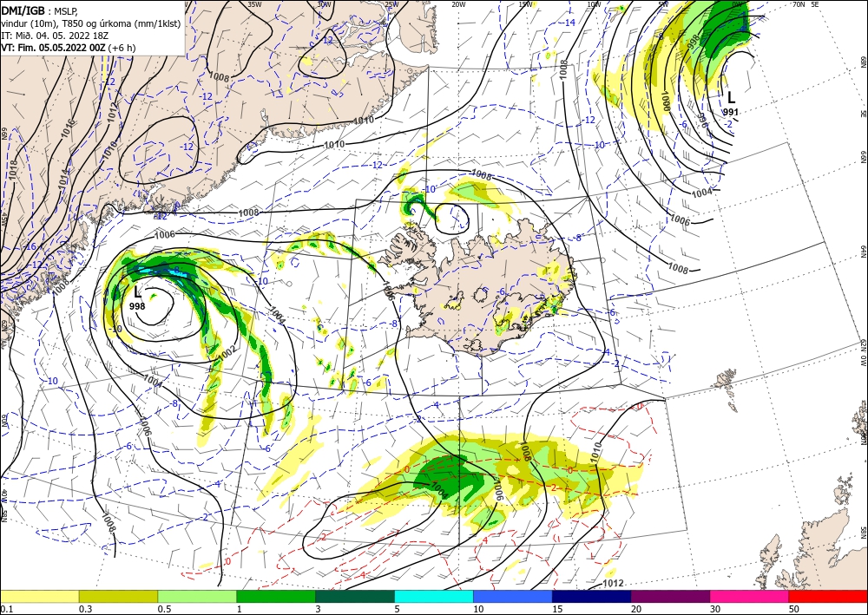
Task: Choose the purple 20–30 legend swatch
Action: [x=670, y=596]
